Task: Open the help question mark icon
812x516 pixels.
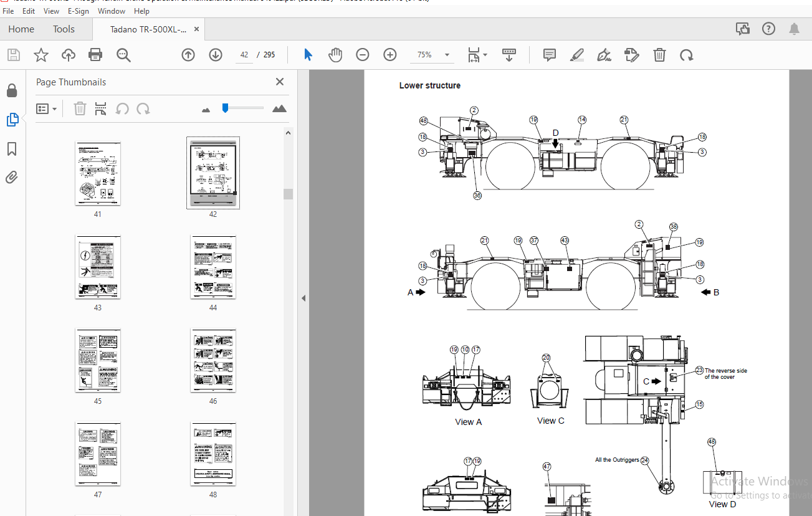Action: (x=768, y=29)
